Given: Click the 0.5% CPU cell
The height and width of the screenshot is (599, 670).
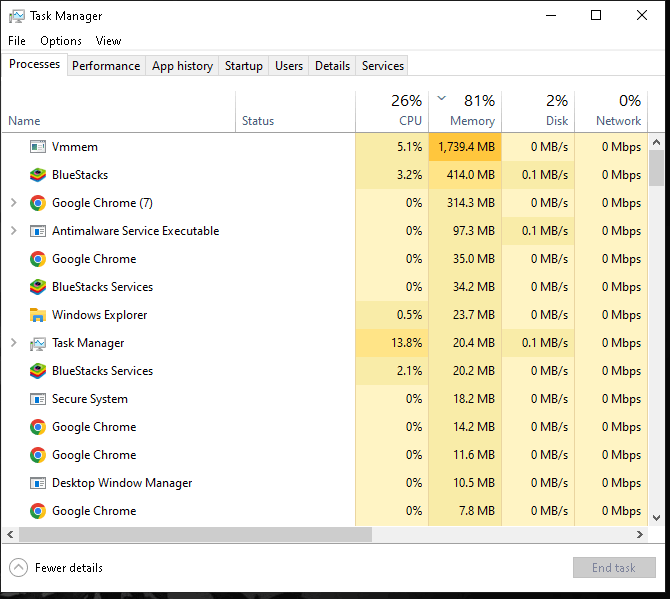Looking at the screenshot, I should [392, 315].
